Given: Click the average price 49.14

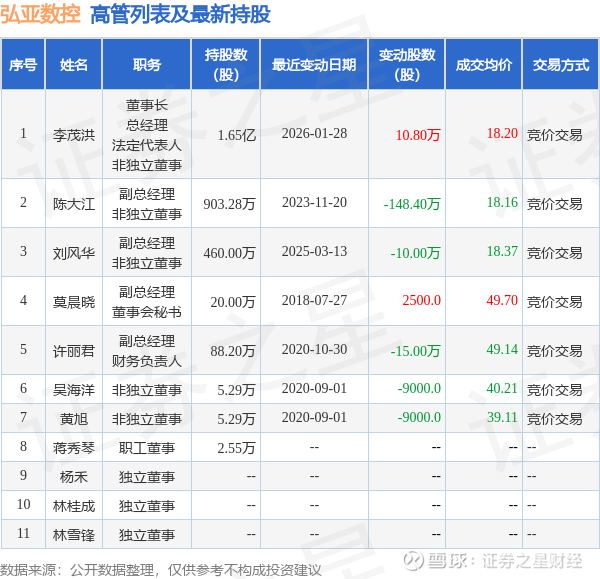Looking at the screenshot, I should [502, 349].
